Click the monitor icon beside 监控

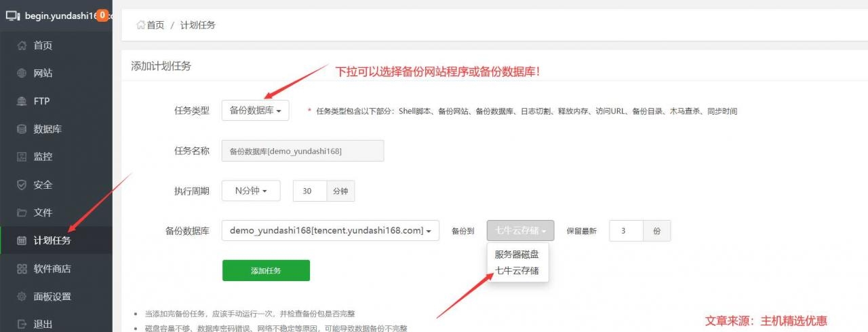[22, 157]
